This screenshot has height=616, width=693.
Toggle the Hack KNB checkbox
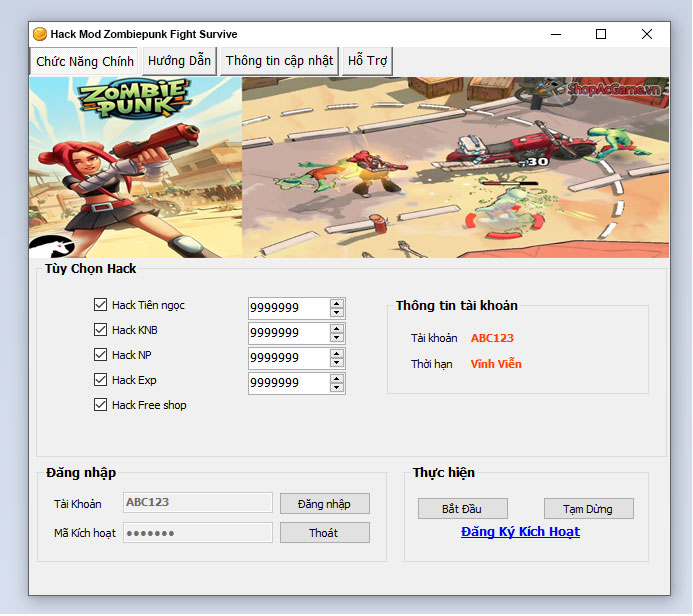coord(100,330)
